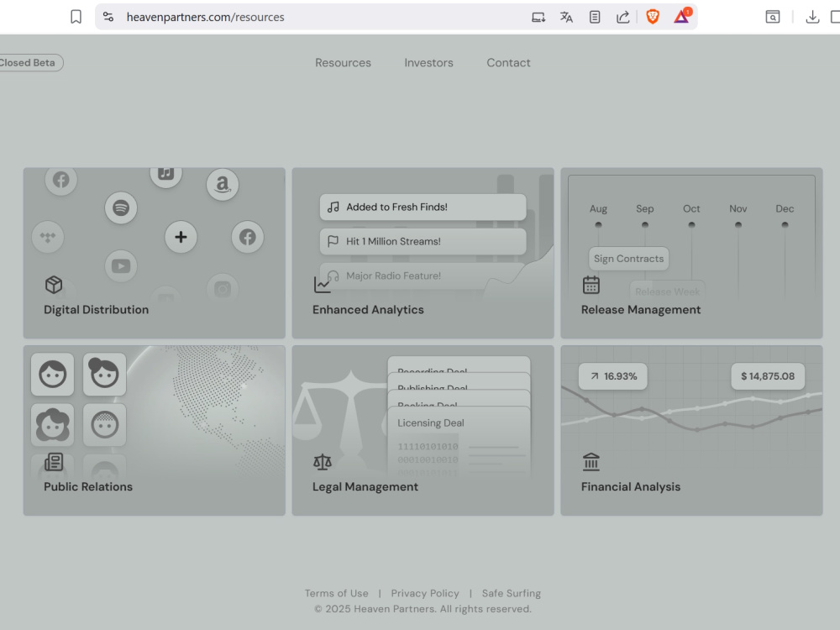The height and width of the screenshot is (630, 840).
Task: Click the chart icon above Enhanced Analytics
Action: click(x=322, y=285)
